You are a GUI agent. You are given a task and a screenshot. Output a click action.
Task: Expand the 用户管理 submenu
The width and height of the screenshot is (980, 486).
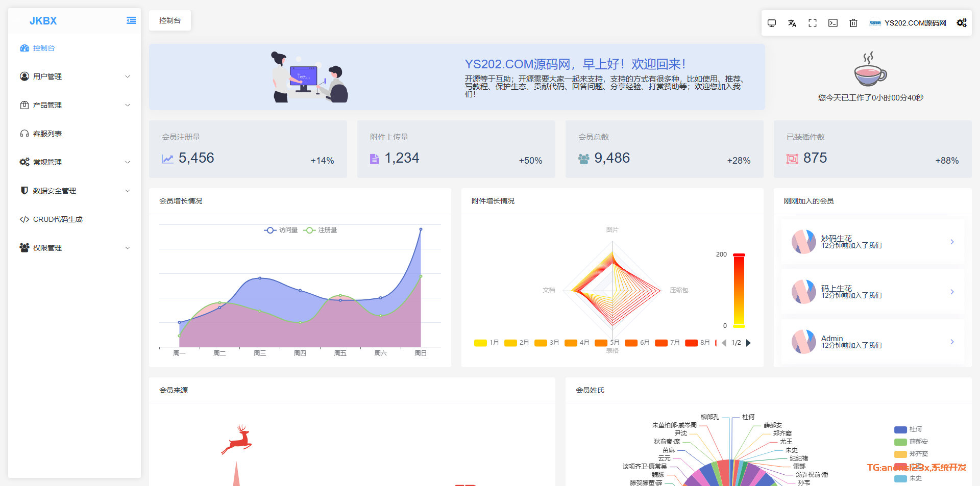pos(75,76)
